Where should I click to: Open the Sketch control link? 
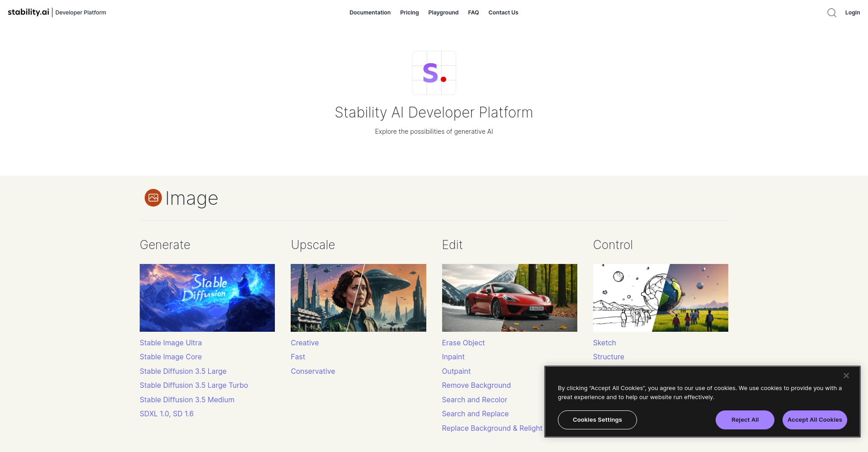point(604,343)
